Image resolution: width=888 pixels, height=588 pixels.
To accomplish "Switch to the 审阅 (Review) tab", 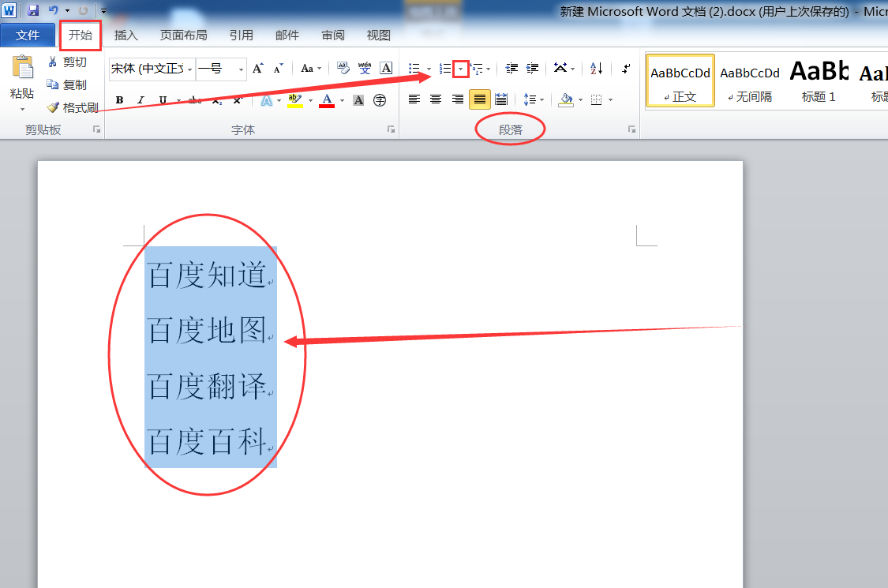I will point(333,35).
